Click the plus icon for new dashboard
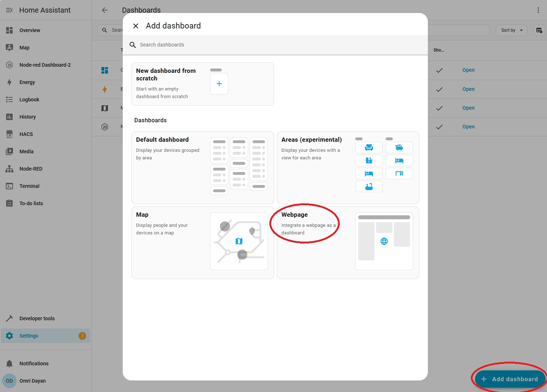 [219, 84]
